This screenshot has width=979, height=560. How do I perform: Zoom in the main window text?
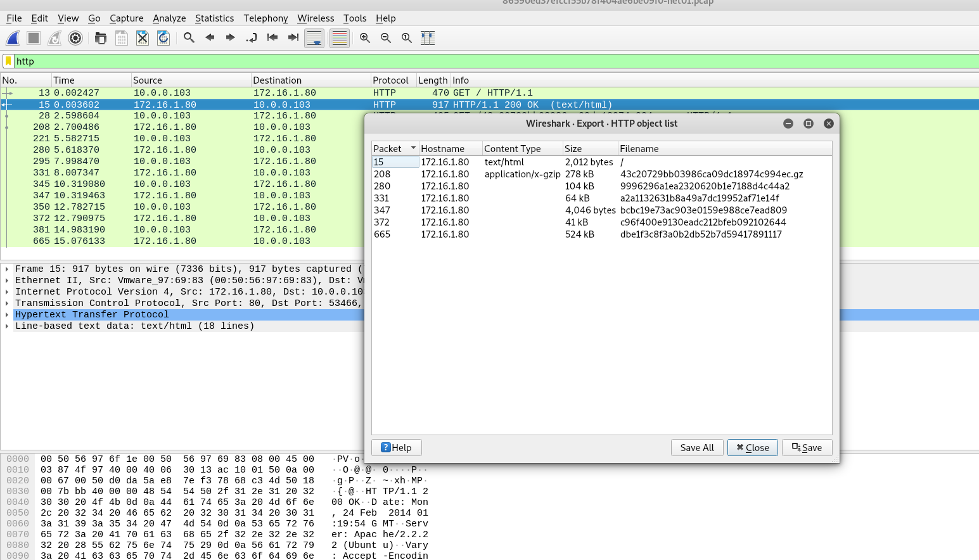coord(365,38)
